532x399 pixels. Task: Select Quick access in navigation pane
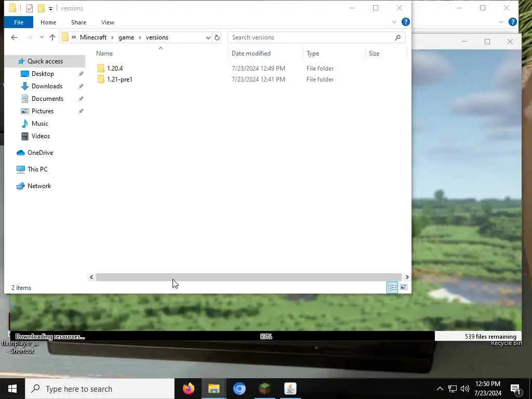click(x=45, y=61)
